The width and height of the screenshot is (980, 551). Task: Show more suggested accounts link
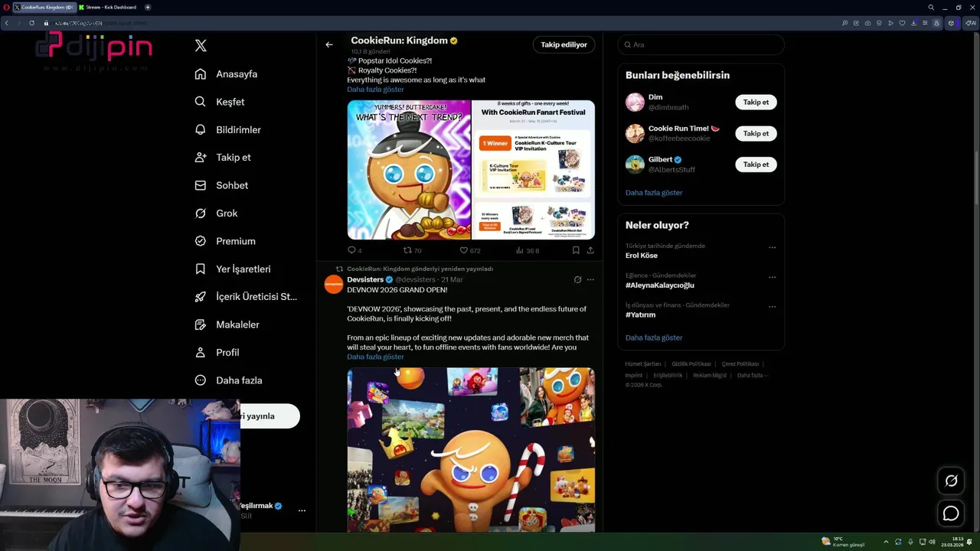(654, 193)
